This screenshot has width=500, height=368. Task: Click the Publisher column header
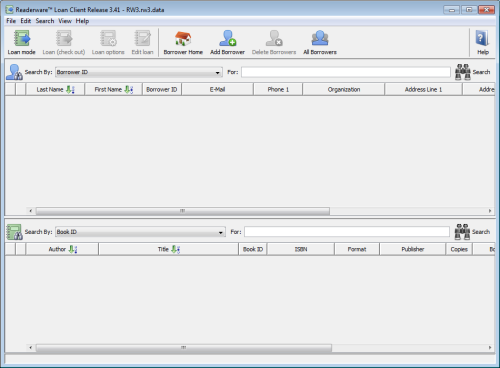point(413,249)
